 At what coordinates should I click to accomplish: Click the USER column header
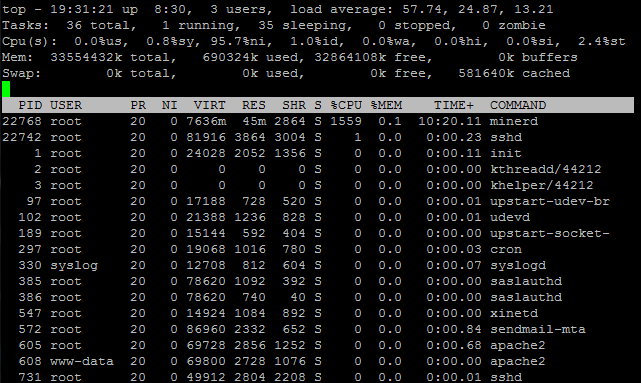(x=66, y=105)
